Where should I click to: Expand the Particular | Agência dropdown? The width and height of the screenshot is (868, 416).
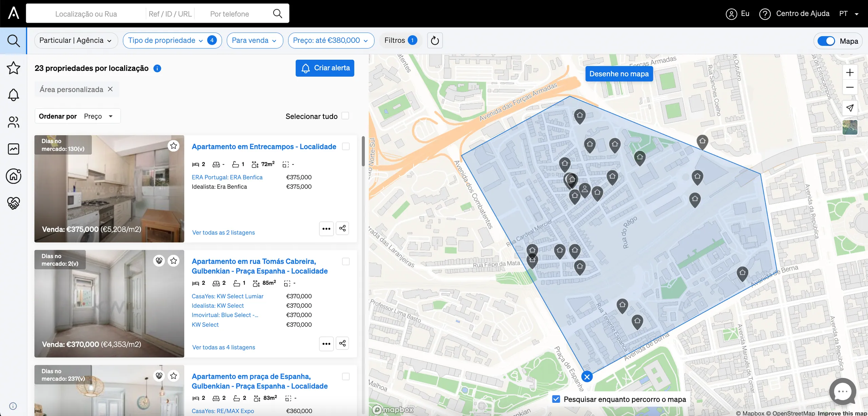76,40
